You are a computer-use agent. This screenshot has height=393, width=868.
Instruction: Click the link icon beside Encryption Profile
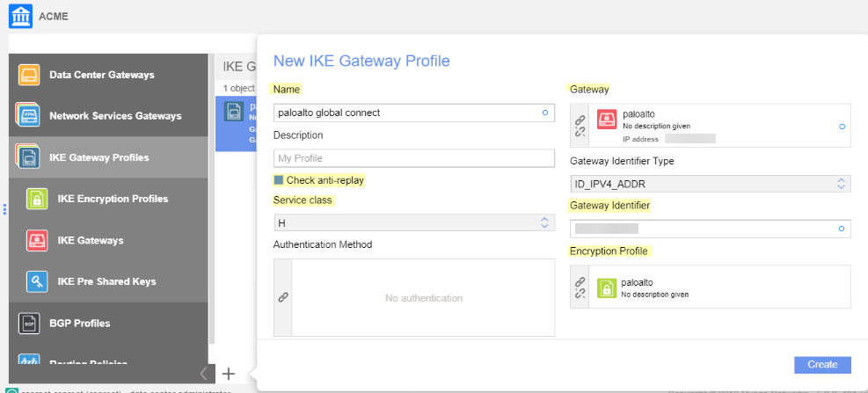580,287
